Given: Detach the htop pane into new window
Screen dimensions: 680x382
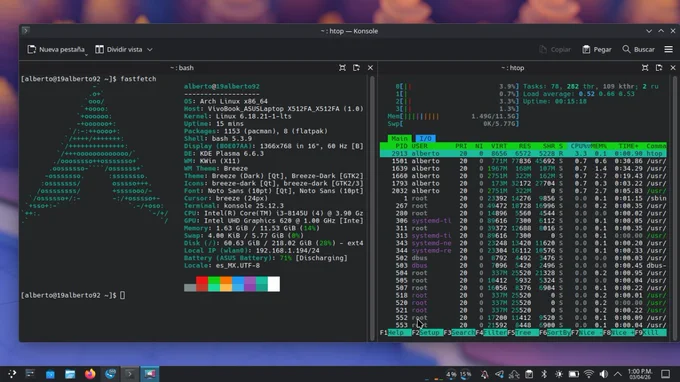Looking at the screenshot, I should click(x=659, y=68).
